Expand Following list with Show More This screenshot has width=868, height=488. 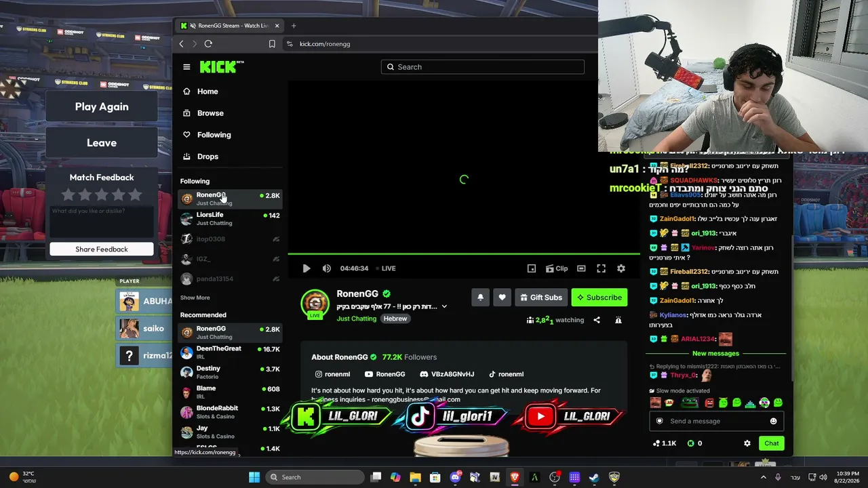[x=195, y=298]
